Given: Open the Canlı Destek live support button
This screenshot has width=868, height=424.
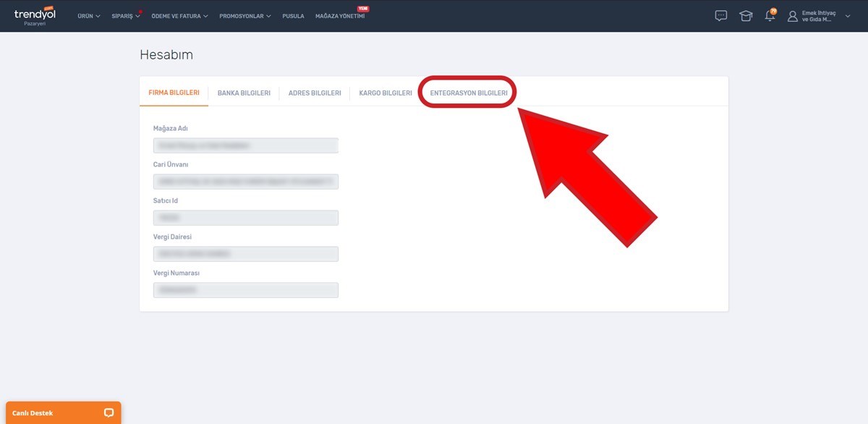Looking at the screenshot, I should (64, 412).
